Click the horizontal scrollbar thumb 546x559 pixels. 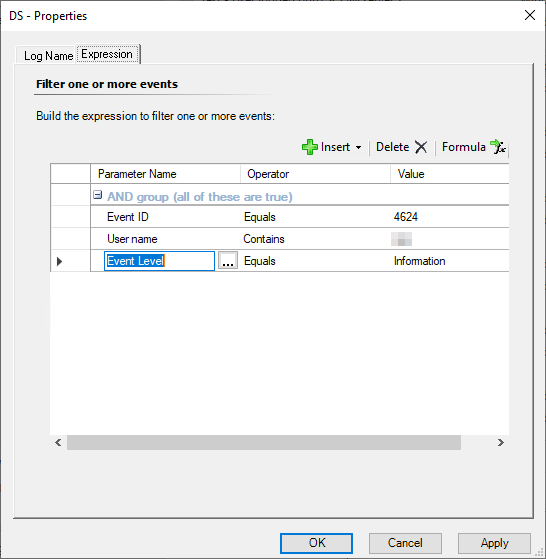click(264, 442)
